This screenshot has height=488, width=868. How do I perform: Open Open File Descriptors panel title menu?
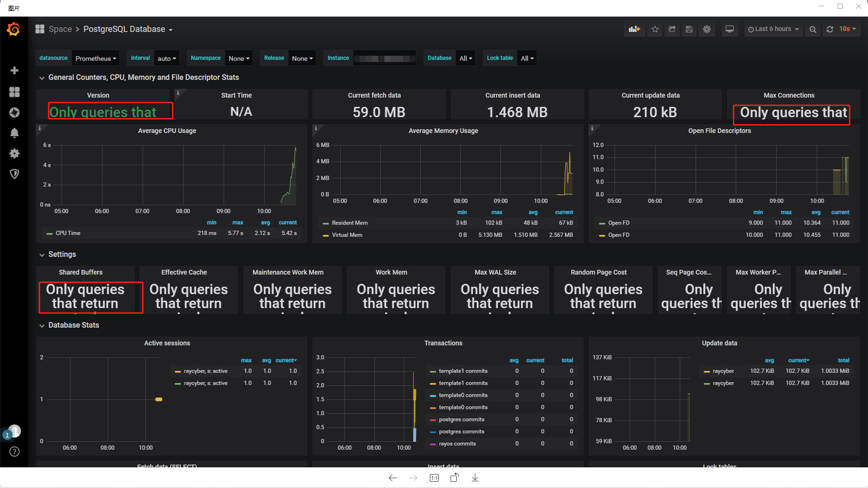(720, 131)
